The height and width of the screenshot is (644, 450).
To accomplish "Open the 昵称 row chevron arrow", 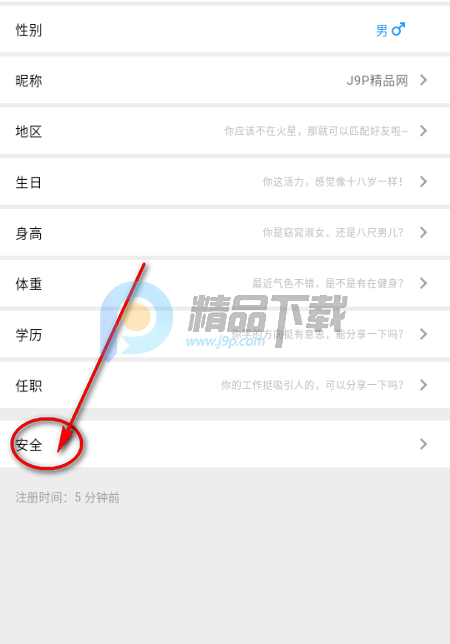I will [423, 80].
